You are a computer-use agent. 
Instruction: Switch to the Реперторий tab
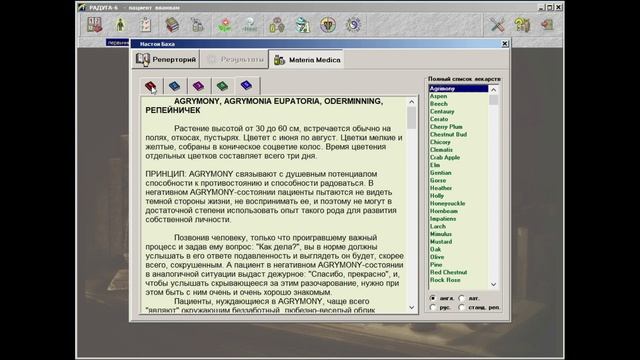tap(166, 60)
